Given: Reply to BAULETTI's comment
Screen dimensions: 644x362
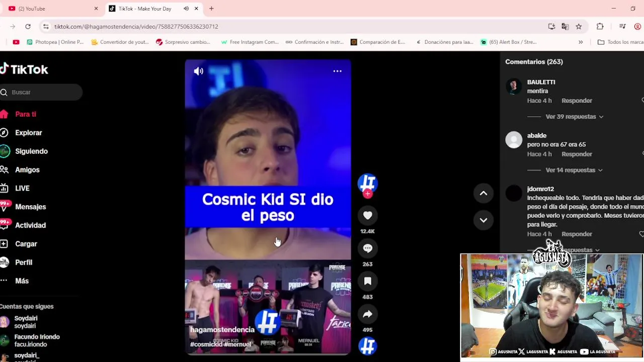Looking at the screenshot, I should (577, 101).
